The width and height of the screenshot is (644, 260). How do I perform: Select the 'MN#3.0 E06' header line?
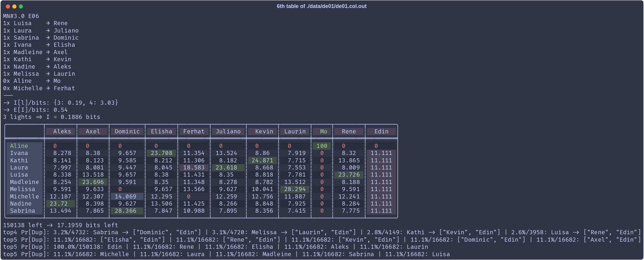[x=21, y=16]
